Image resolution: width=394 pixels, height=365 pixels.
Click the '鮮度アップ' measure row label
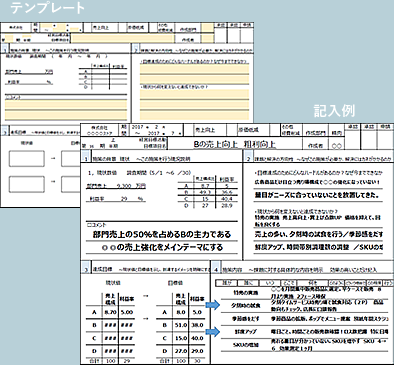(x=246, y=331)
